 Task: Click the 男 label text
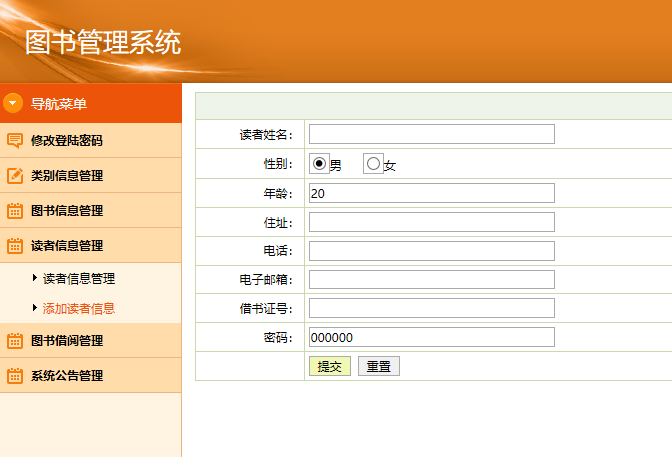pyautogui.click(x=336, y=165)
